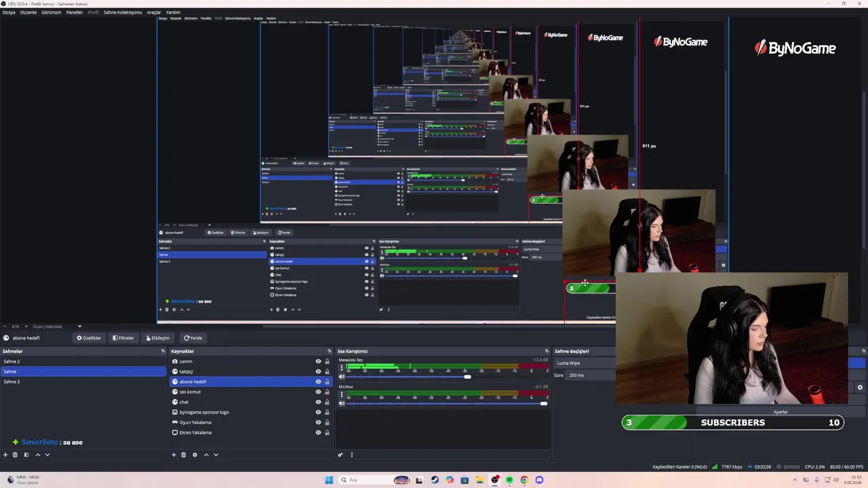
Task: Open Luma Wipe transition dropdown
Action: coord(585,363)
